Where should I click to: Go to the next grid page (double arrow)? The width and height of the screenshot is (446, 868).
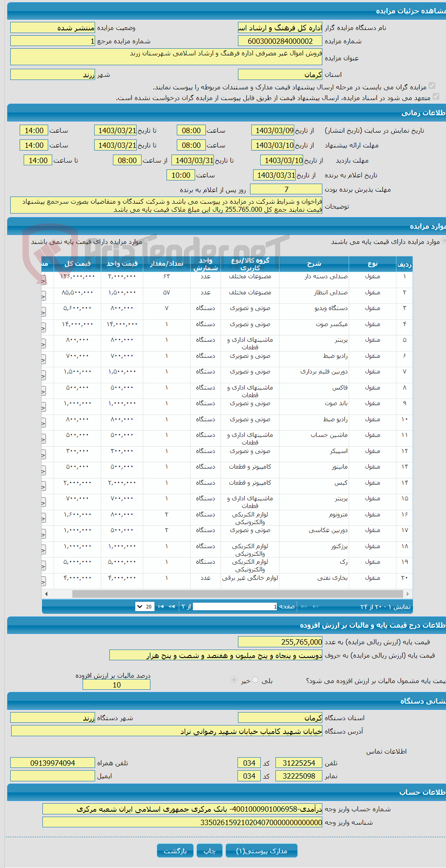(x=171, y=606)
